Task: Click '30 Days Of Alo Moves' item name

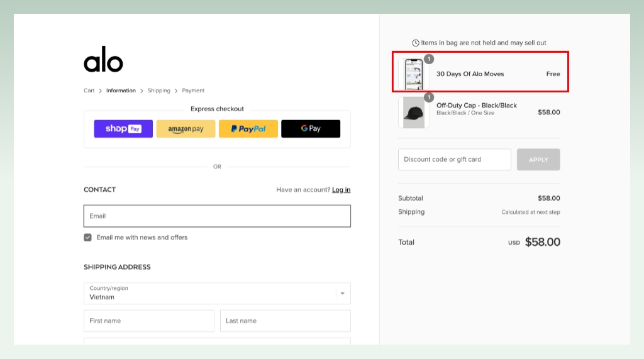Action: tap(470, 74)
